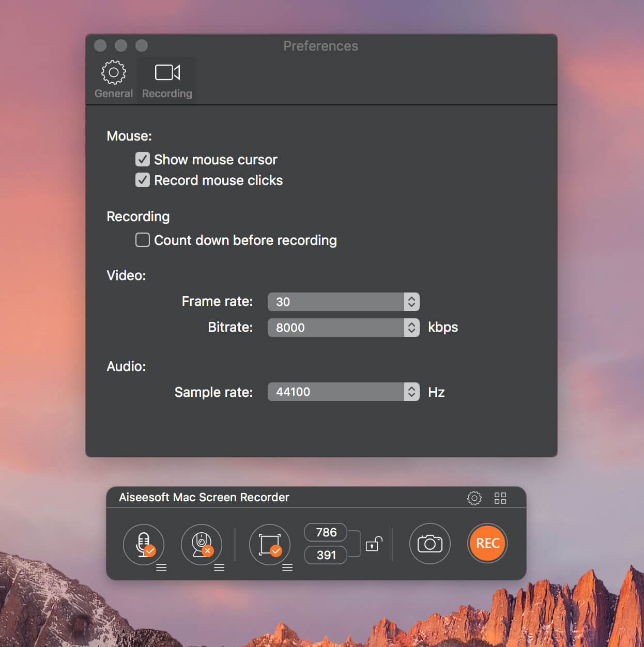
Task: Start recording with the REC button
Action: pos(487,544)
